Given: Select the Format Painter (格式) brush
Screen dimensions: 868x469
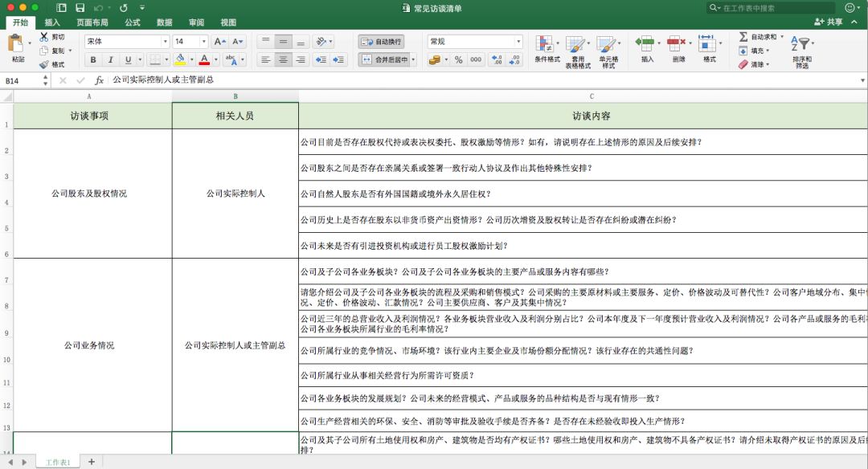Looking at the screenshot, I should point(43,65).
